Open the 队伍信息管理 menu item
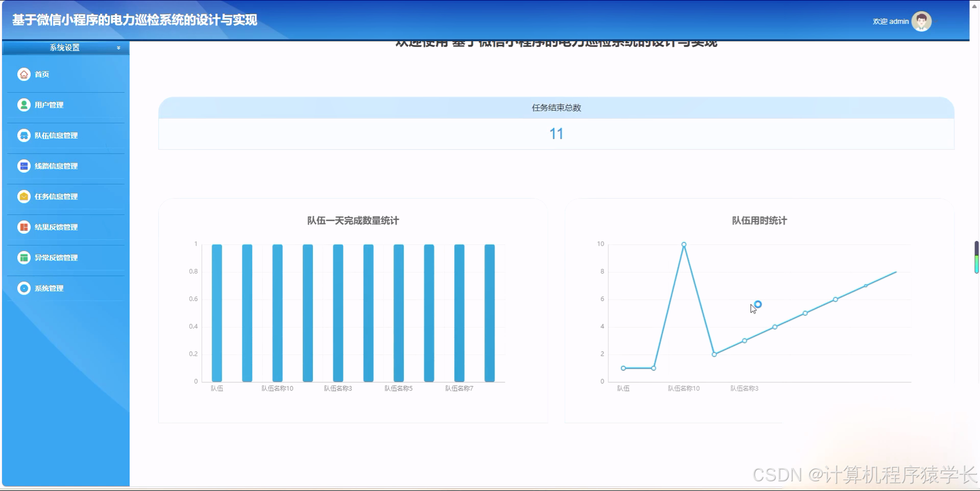 [x=66, y=136]
